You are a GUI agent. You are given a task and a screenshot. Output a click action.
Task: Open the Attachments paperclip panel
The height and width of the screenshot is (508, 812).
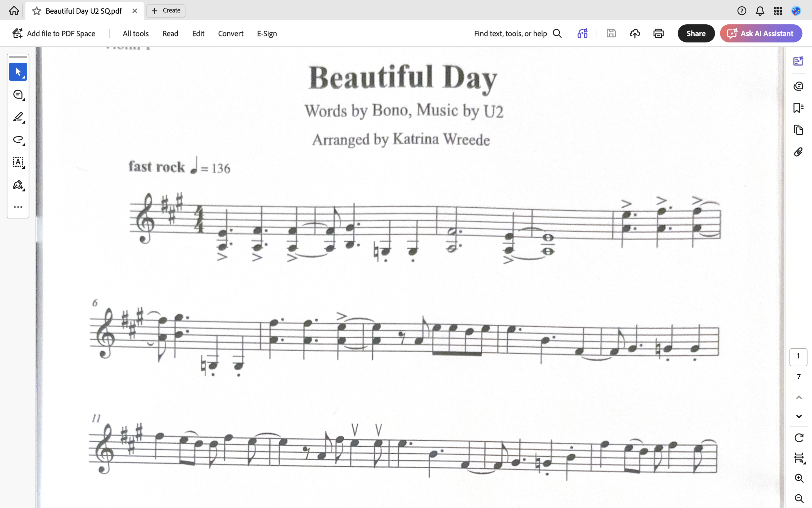tap(798, 152)
